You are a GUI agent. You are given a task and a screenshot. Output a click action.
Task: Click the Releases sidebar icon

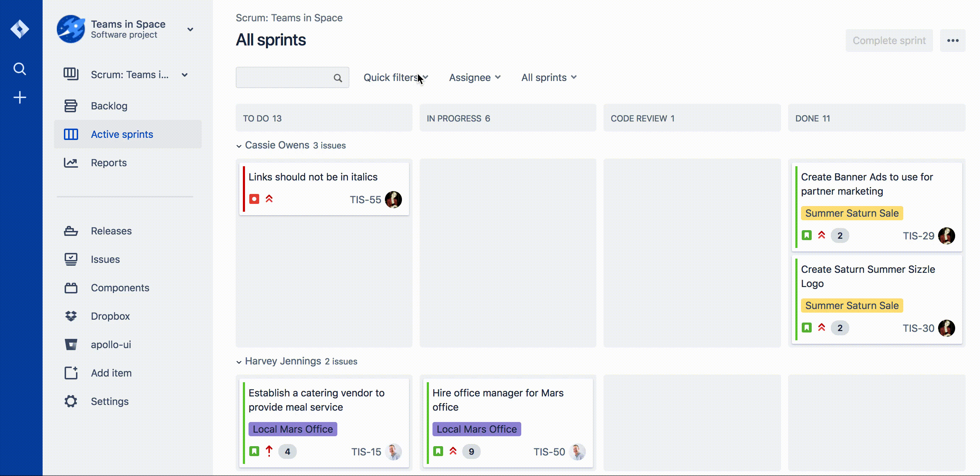pos(71,231)
